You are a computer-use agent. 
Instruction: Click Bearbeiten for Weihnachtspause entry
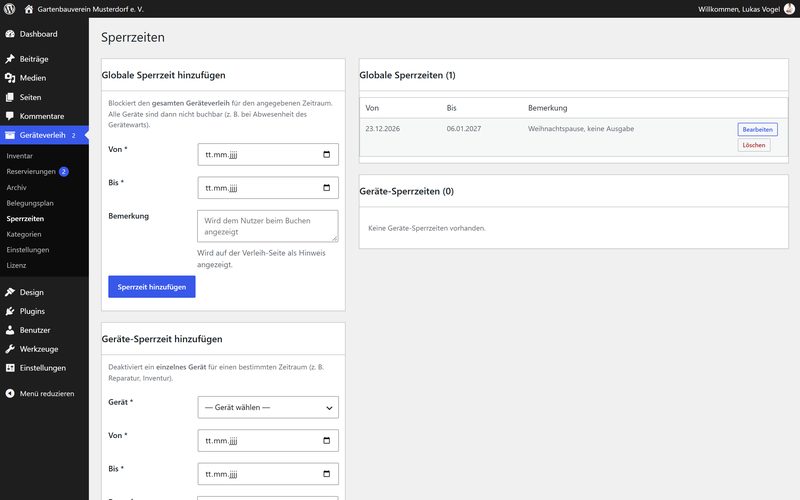(757, 129)
